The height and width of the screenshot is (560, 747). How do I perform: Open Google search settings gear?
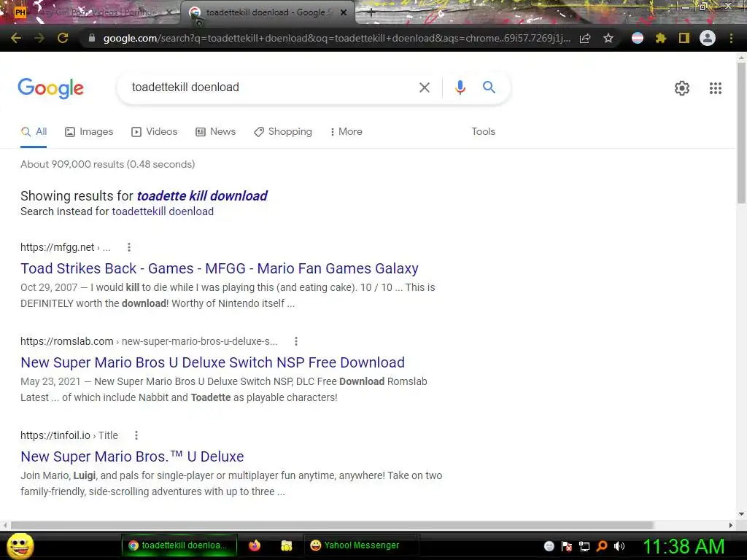pos(682,88)
